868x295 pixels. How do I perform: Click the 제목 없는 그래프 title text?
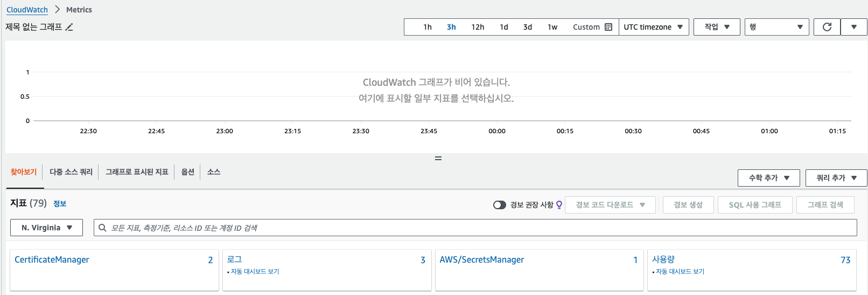coord(33,27)
